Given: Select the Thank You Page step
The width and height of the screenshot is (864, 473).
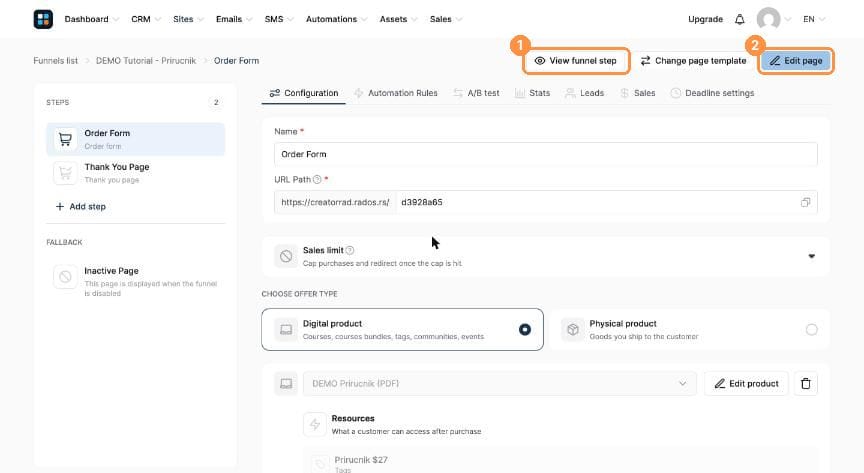Looking at the screenshot, I should tap(136, 173).
